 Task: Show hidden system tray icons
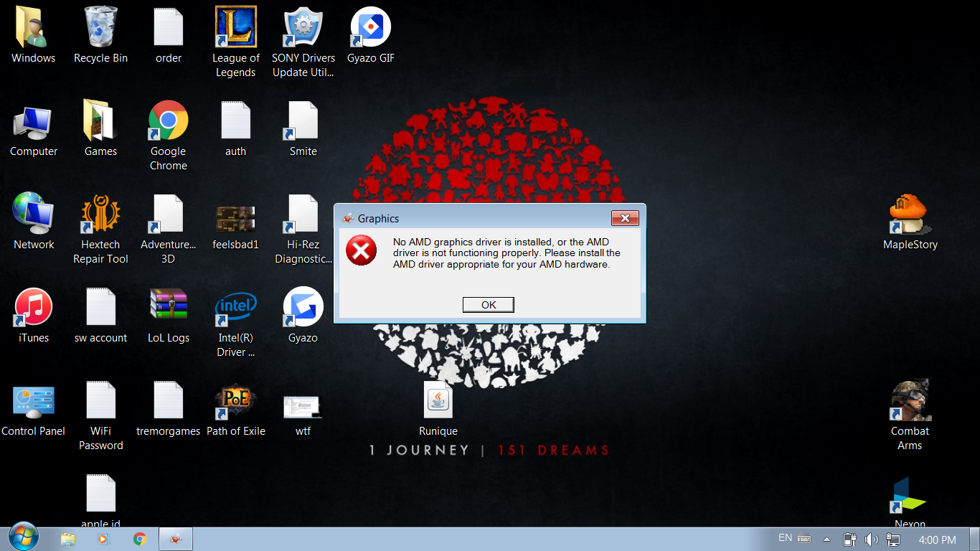click(826, 540)
